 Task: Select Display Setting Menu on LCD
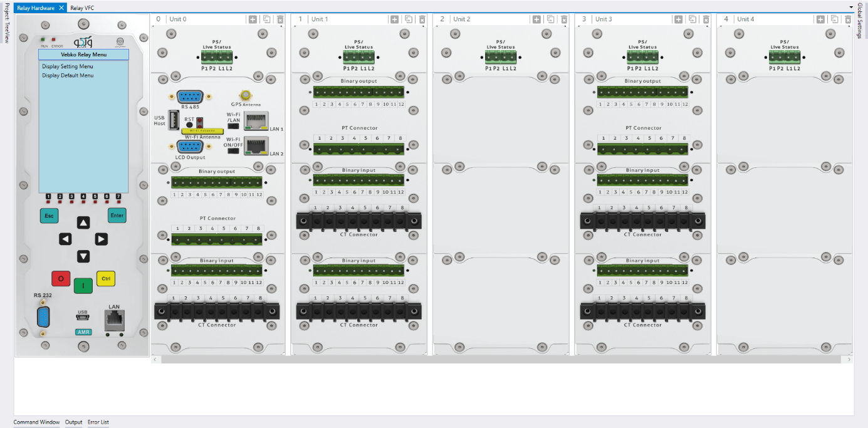68,66
